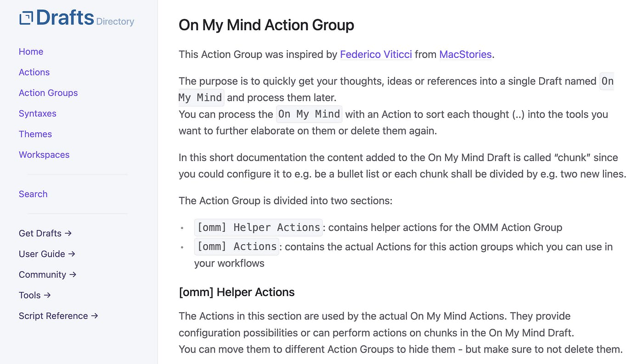Select Syntaxes from the sidebar
Viewport: 643px width, 364px height.
coord(37,114)
